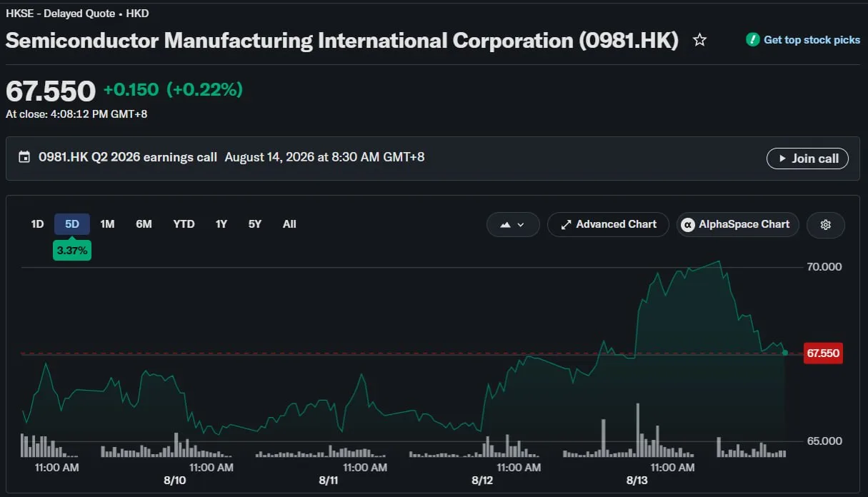Click the company name heading
The image size is (868, 497).
click(342, 40)
